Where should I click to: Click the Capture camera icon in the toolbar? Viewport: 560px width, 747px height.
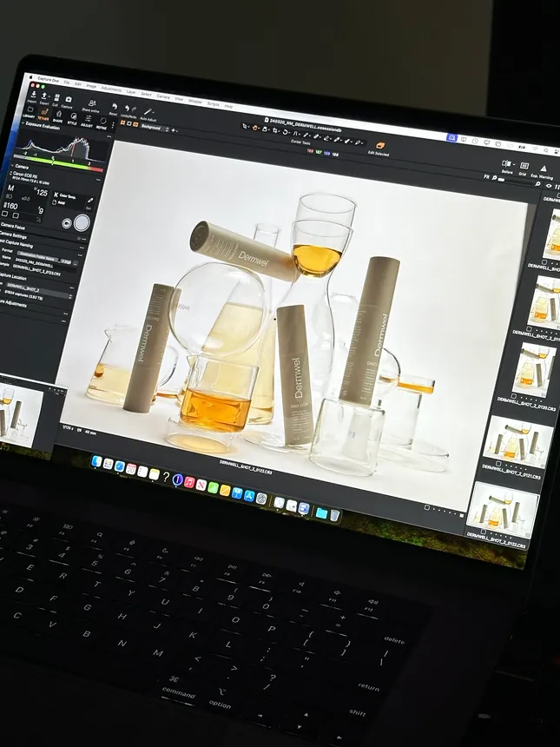(68, 99)
